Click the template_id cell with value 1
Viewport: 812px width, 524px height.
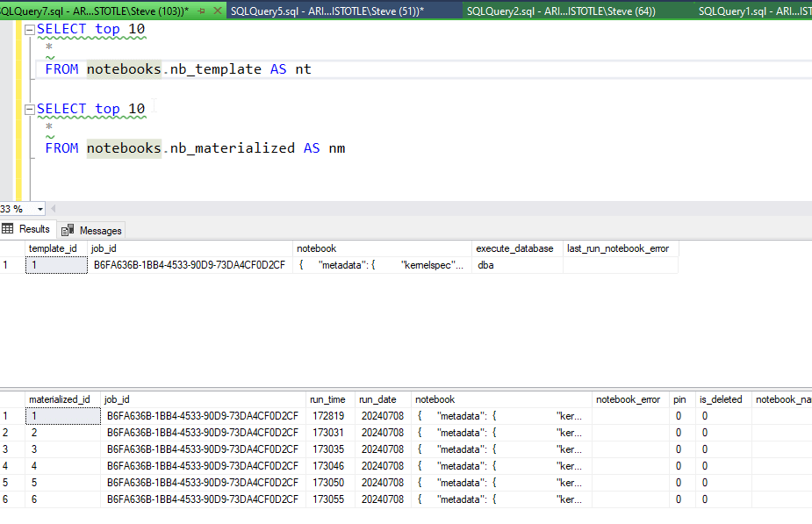56,265
